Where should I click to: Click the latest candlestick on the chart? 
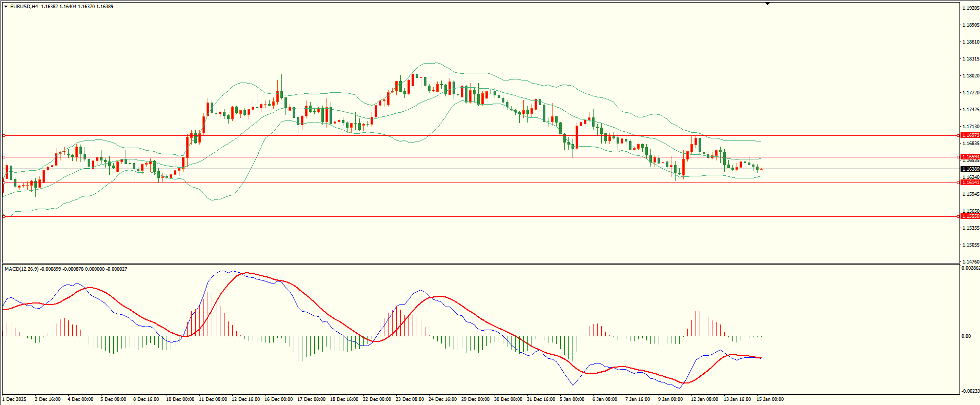[761, 169]
